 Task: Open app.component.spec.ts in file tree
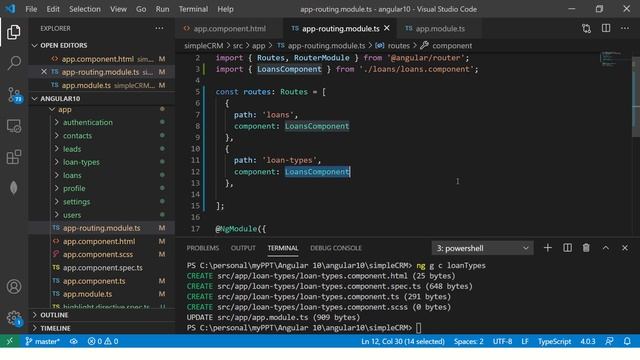tap(102, 268)
